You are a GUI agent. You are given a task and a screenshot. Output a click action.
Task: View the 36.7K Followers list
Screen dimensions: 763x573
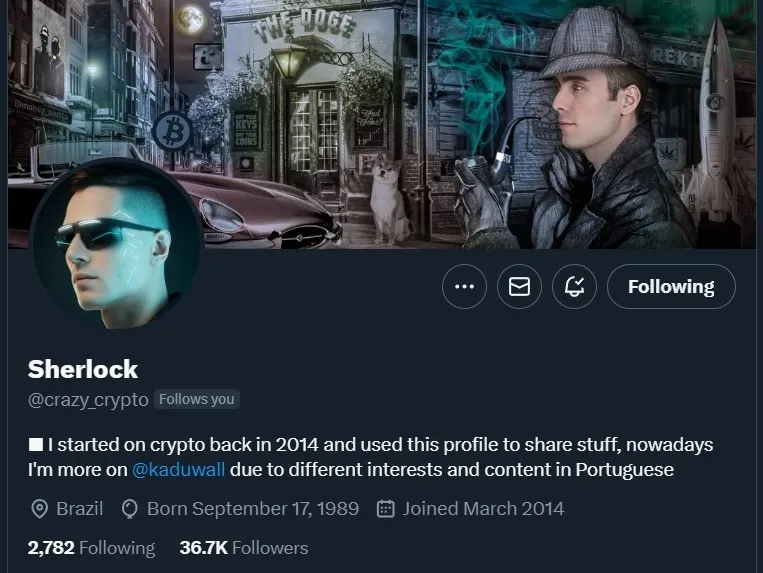point(243,547)
